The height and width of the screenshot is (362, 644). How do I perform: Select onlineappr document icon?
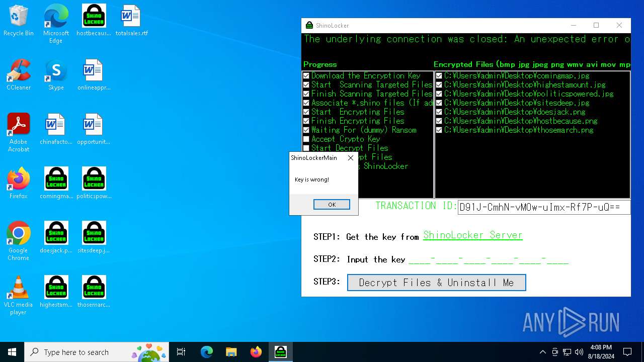(94, 75)
